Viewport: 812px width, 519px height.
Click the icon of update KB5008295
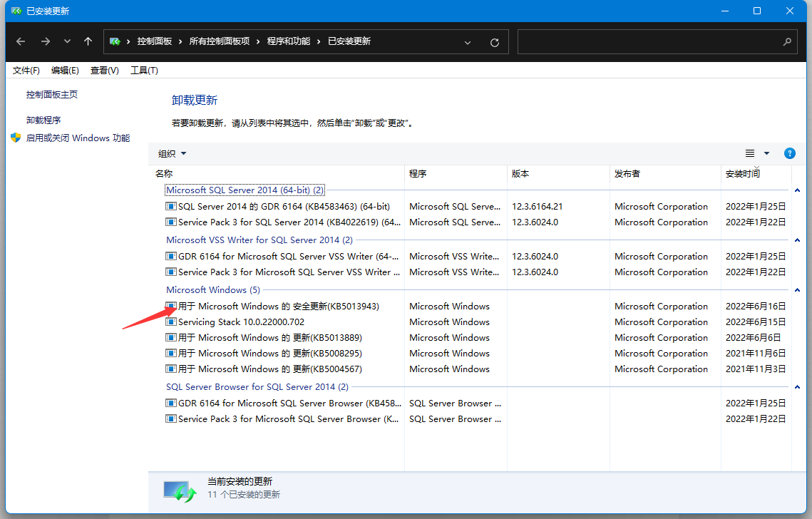(171, 354)
